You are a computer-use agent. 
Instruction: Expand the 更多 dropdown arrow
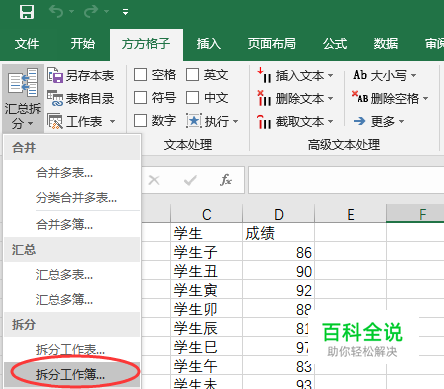click(x=401, y=122)
